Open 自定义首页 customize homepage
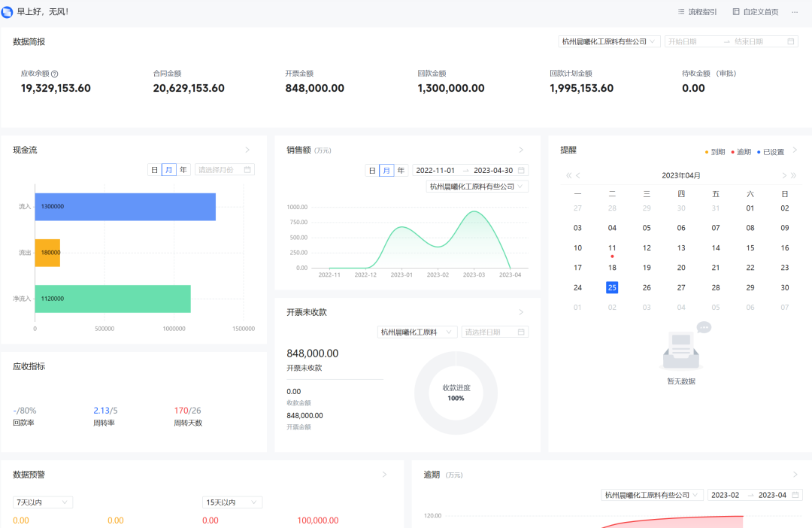This screenshot has height=528, width=812. point(755,12)
